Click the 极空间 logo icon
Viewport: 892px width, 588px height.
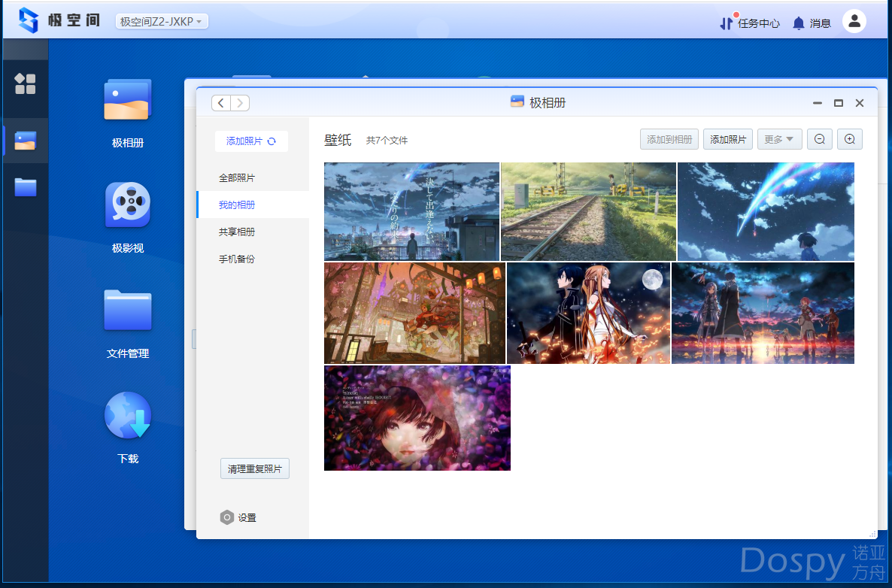pyautogui.click(x=29, y=20)
